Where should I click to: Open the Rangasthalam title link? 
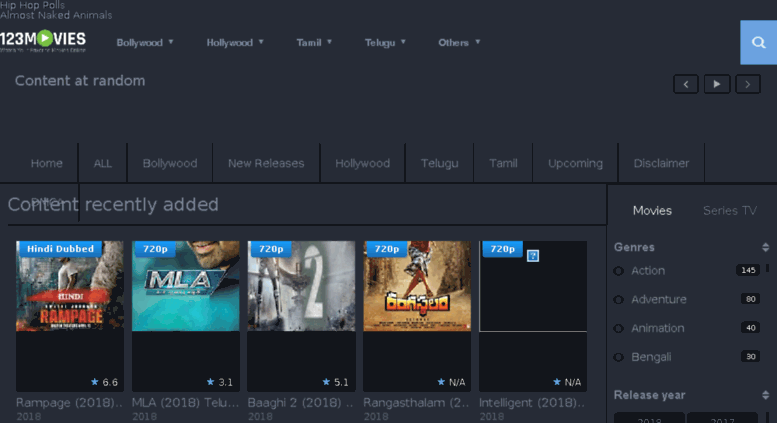pyautogui.click(x=417, y=403)
